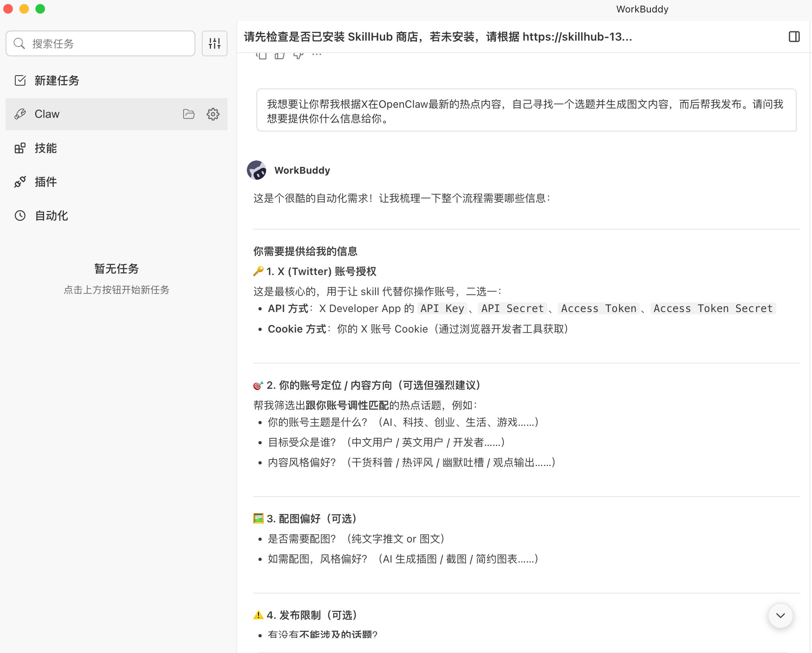
Task: Open the 技能 section
Action: click(45, 148)
